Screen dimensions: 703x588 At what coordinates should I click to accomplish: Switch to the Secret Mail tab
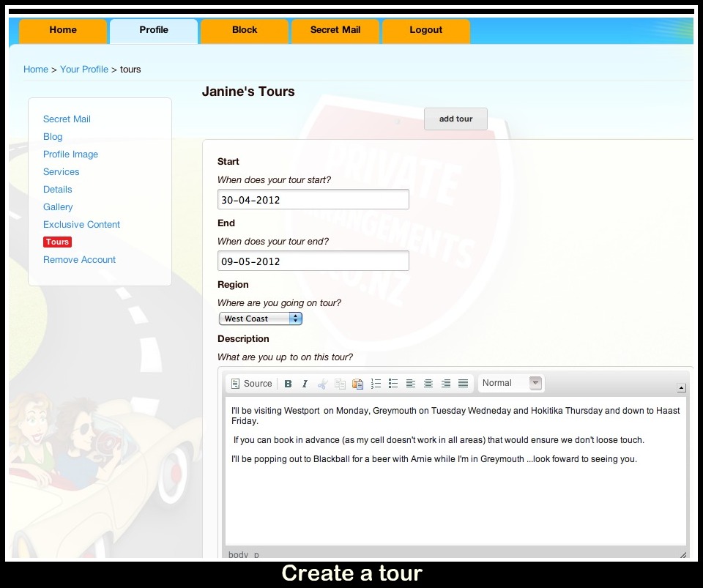coord(335,30)
